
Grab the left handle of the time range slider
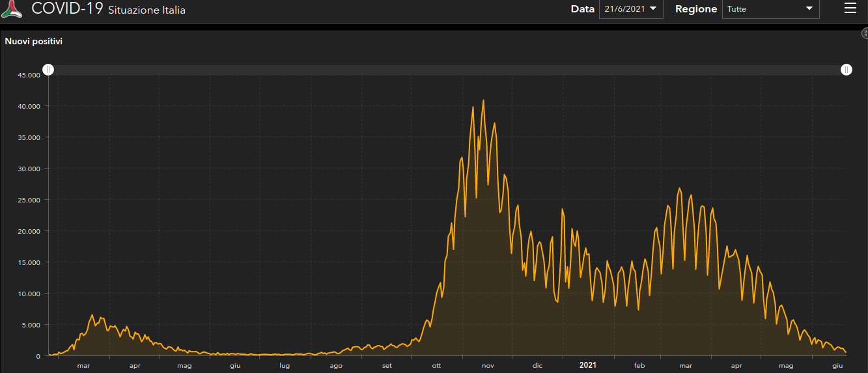pos(48,70)
